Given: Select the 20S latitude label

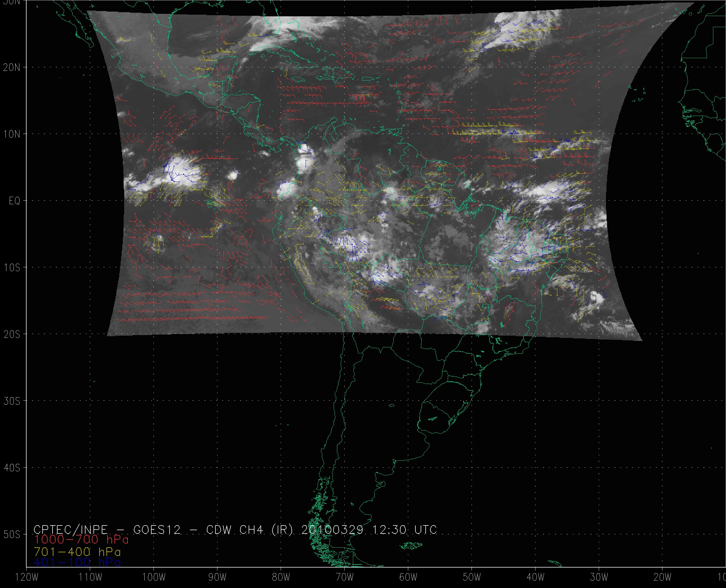Looking at the screenshot, I should pyautogui.click(x=12, y=334).
